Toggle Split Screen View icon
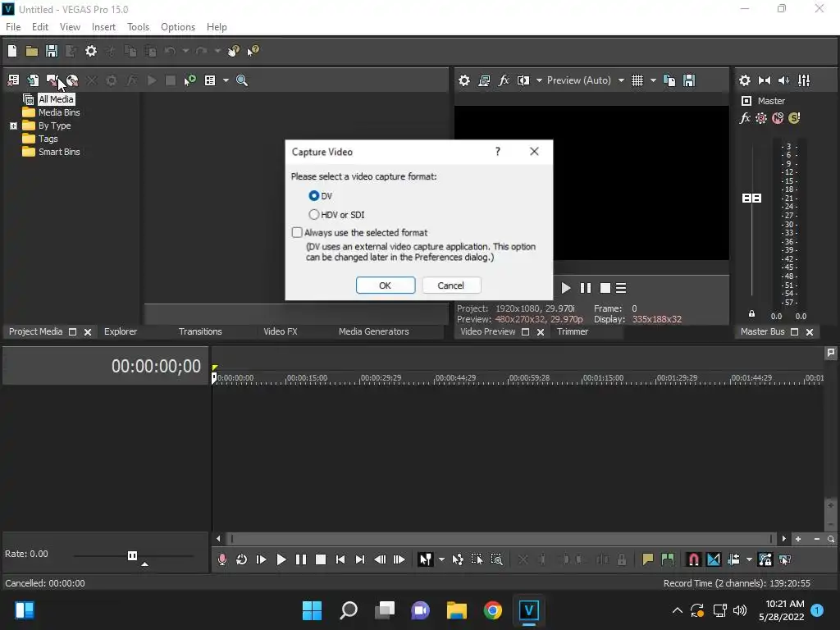The width and height of the screenshot is (840, 630). pyautogui.click(x=523, y=80)
